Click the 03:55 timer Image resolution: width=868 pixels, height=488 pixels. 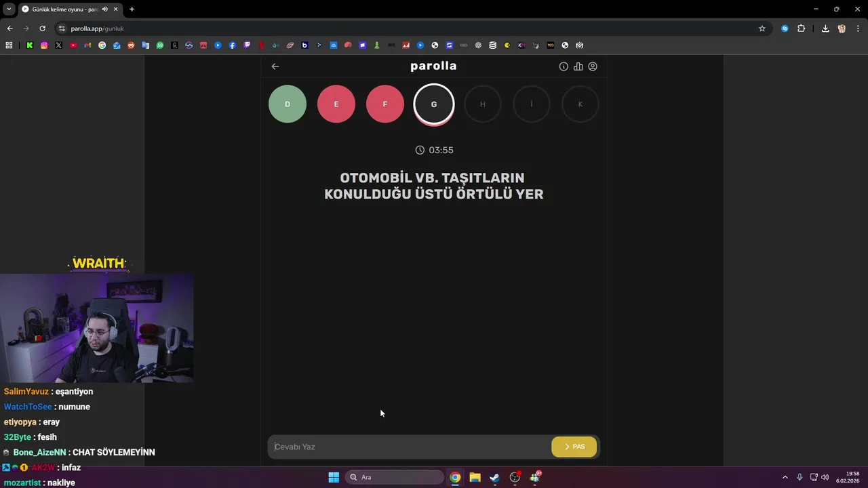pos(434,150)
